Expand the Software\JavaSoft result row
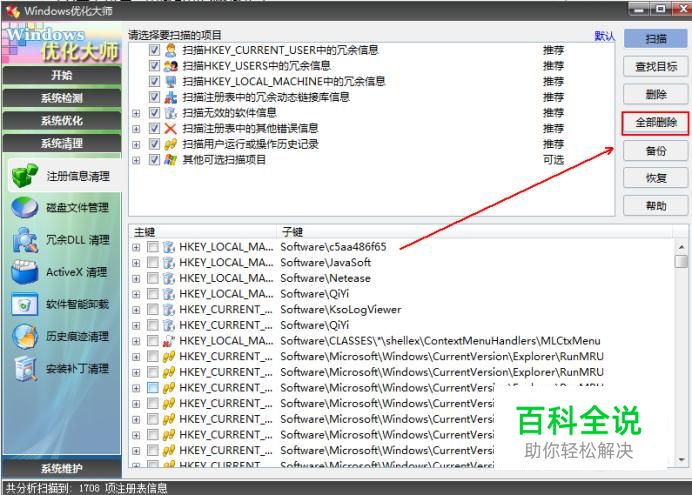This screenshot has width=692, height=495. tap(136, 263)
